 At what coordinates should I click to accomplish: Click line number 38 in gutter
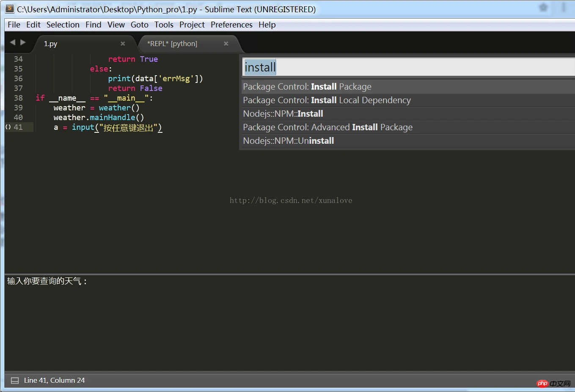coord(18,98)
